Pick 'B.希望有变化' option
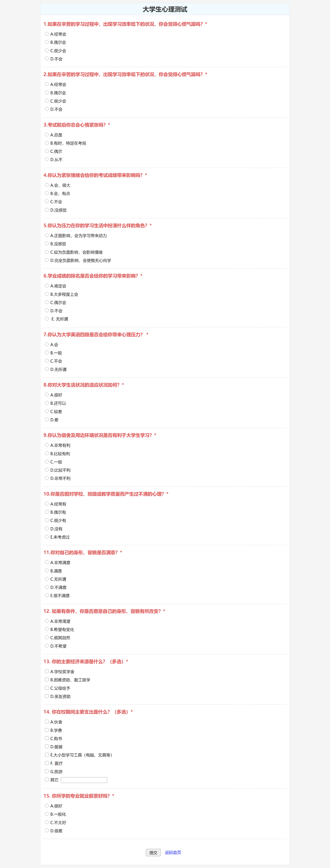The width and height of the screenshot is (330, 868). [x=47, y=629]
